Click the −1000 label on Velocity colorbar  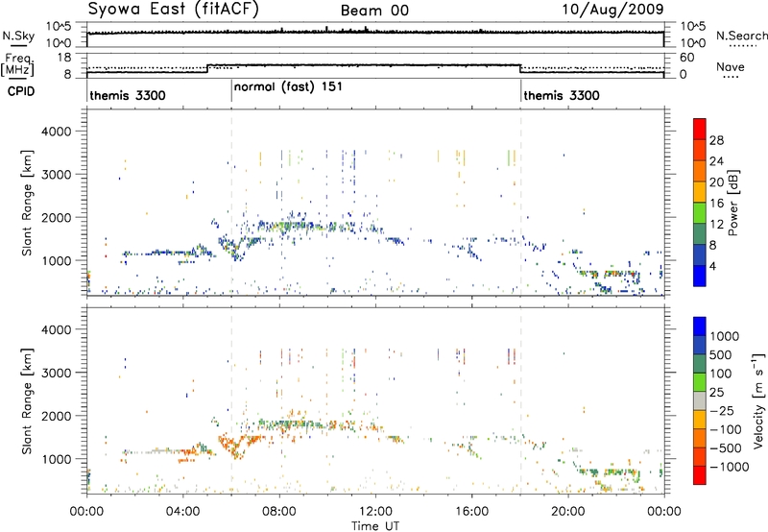pos(729,467)
